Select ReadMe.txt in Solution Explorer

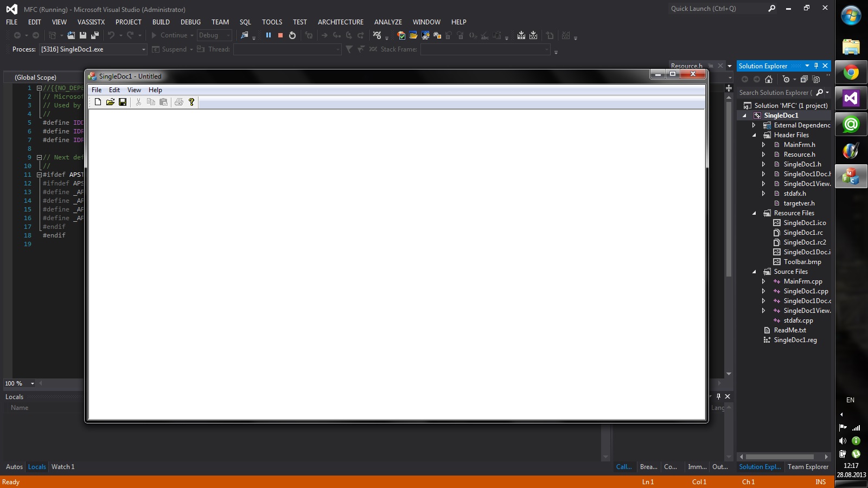[790, 330]
